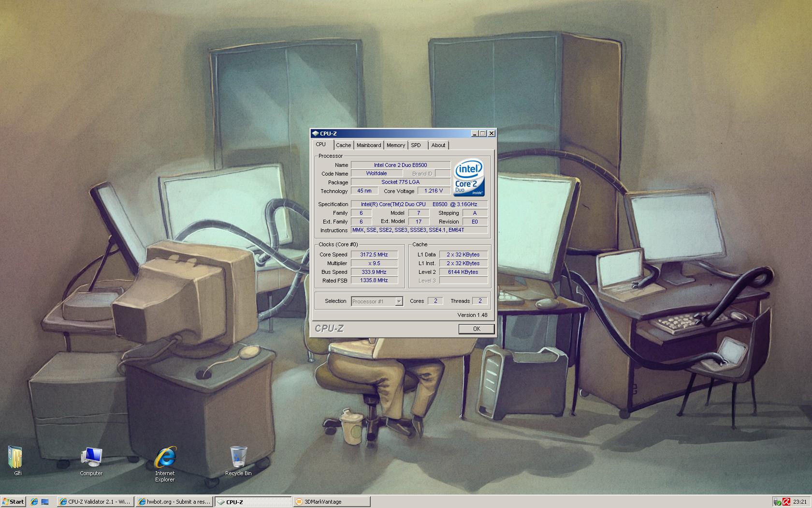This screenshot has height=508, width=812.
Task: Switch to CPU-Z Validator 2.1 taskbar window
Action: click(x=95, y=502)
